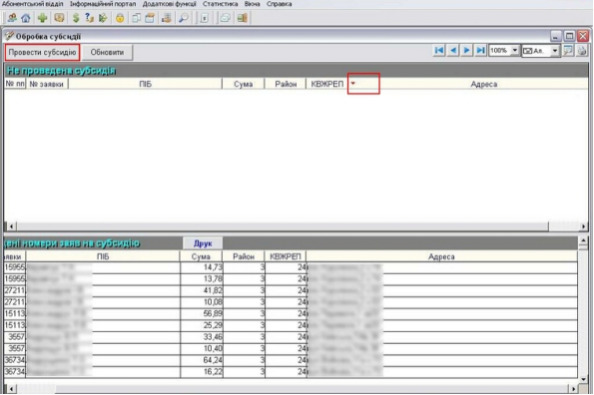Click lower table vertical scrollbar up arrow
594x395 pixels.
click(583, 240)
